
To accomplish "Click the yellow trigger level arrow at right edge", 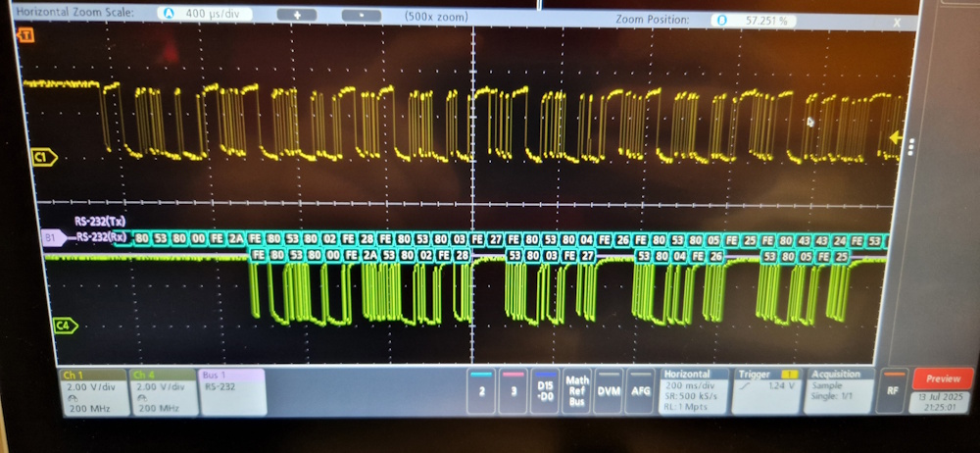I will click(895, 137).
